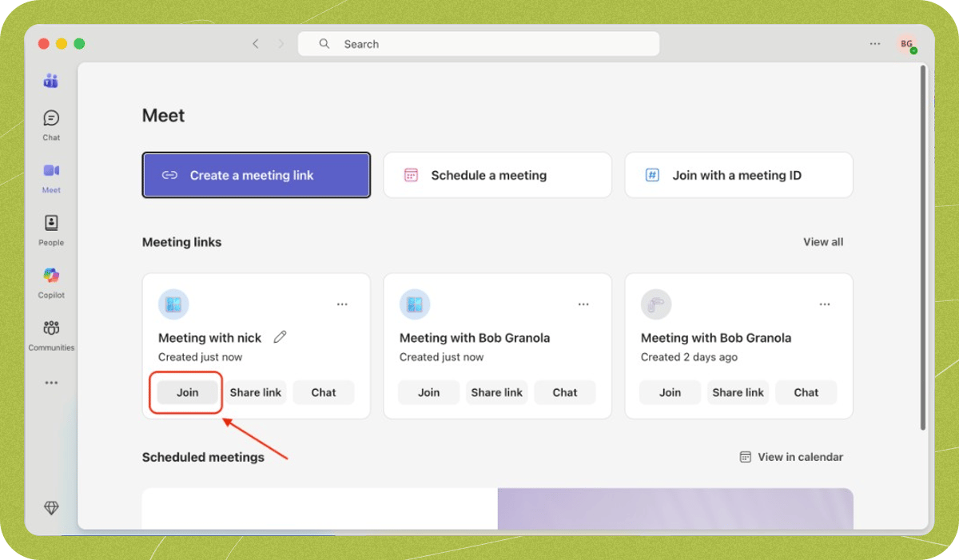This screenshot has width=959, height=560.
Task: Open the BG profile avatar
Action: [907, 44]
